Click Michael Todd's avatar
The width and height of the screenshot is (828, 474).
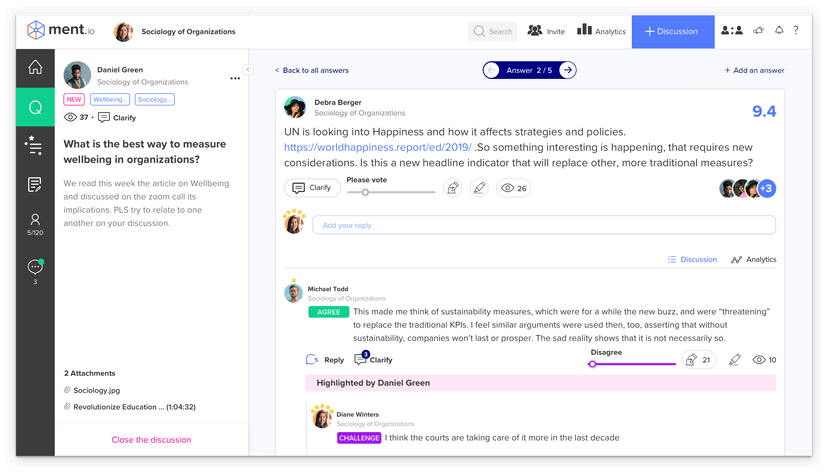(293, 293)
